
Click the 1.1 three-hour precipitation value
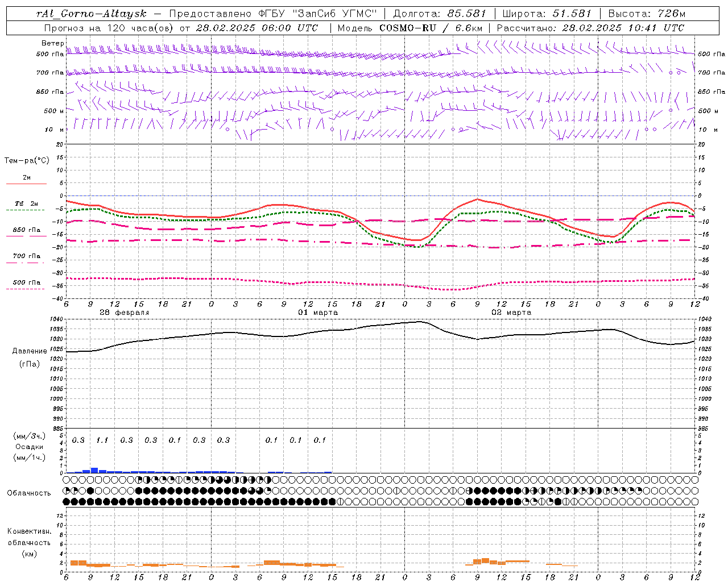[102, 440]
